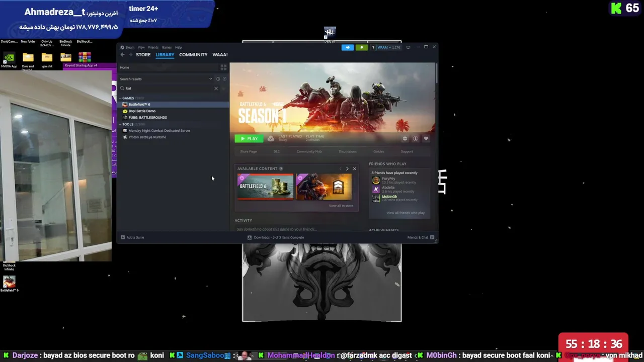644x362 pixels.
Task: Open Battlefield Pro content thumbnail
Action: coord(324,187)
